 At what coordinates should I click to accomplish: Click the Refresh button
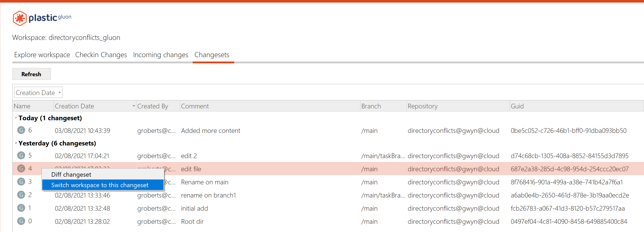click(31, 74)
